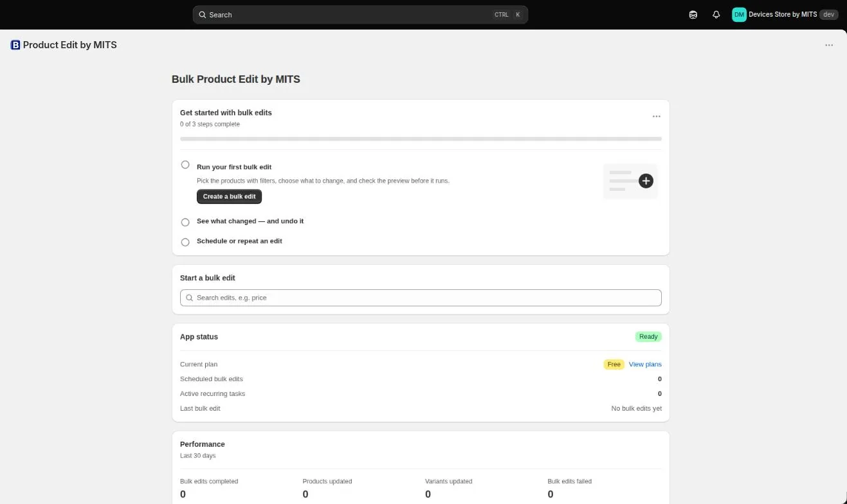Click the 'Current plan' row label
The width and height of the screenshot is (847, 504).
pyautogui.click(x=199, y=364)
